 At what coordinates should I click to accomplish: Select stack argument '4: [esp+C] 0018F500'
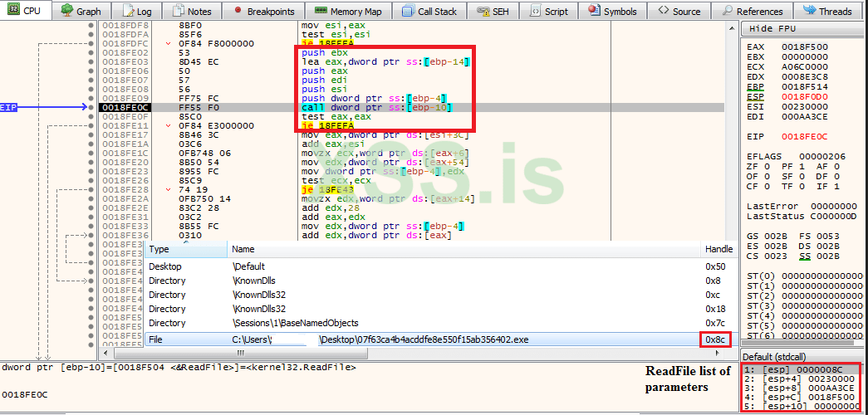800,398
